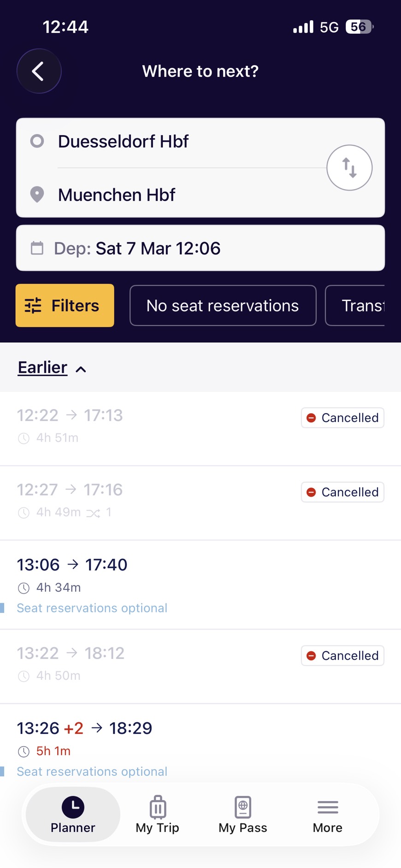
Task: Open the More menu
Action: click(327, 815)
